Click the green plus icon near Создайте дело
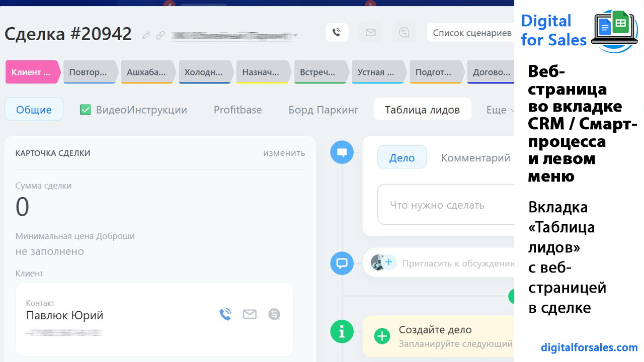Screen dimensions: 644x362 (382, 336)
